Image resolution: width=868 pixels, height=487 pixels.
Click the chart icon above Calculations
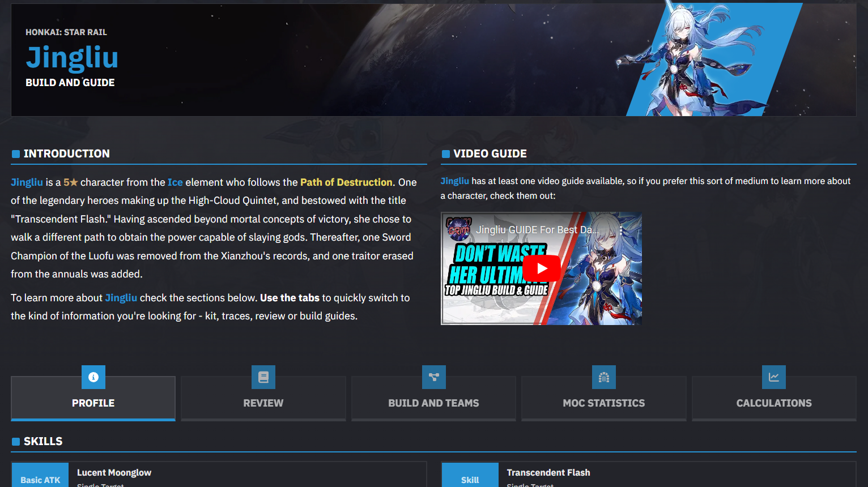click(x=773, y=377)
